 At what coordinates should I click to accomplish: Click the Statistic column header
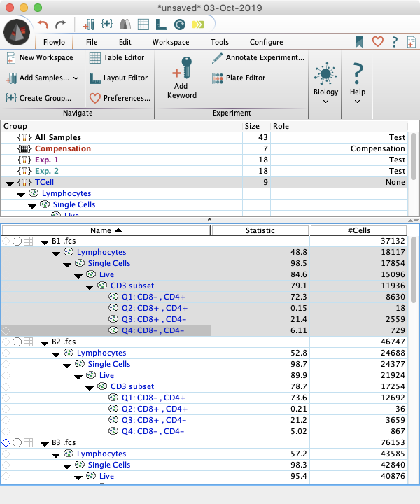pos(260,230)
